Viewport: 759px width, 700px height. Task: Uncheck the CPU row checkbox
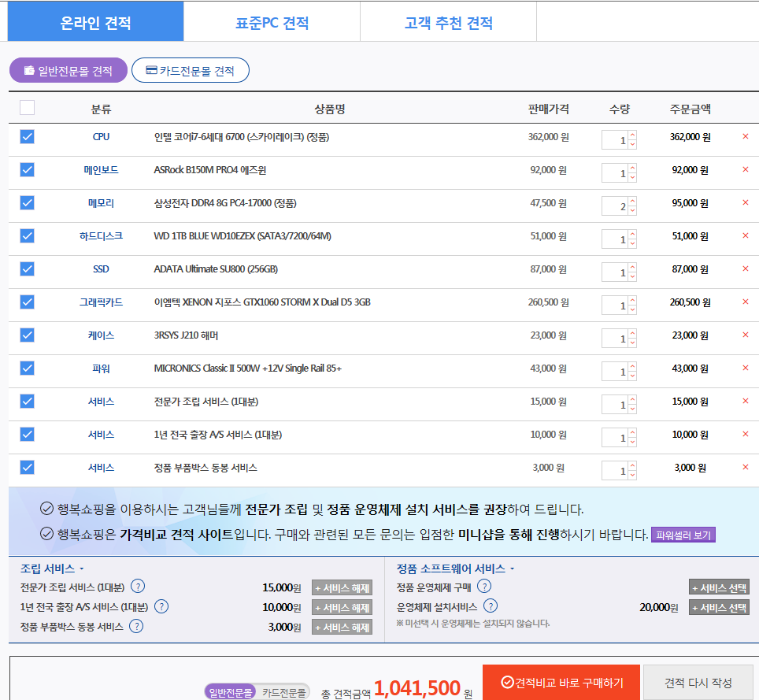pos(28,137)
